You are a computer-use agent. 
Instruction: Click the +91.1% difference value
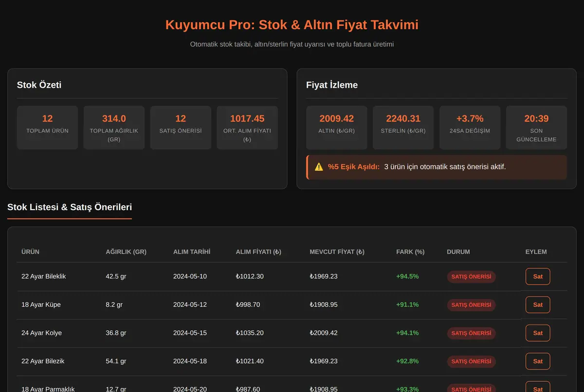point(407,304)
